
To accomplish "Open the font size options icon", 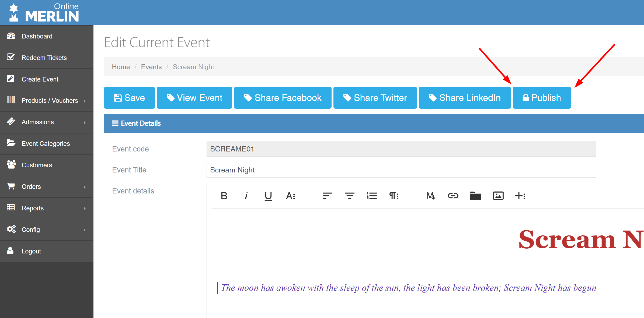I will pyautogui.click(x=290, y=196).
